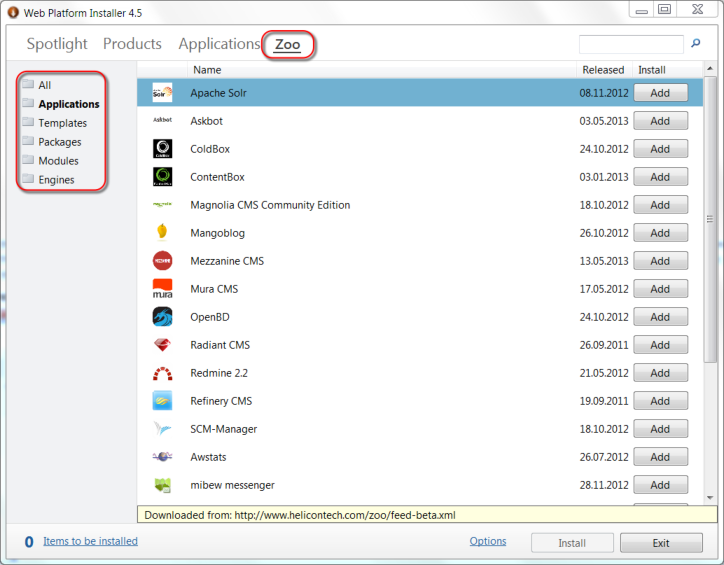This screenshot has height=565, width=724.
Task: Select the Mangoblog mango icon
Action: pyautogui.click(x=162, y=233)
